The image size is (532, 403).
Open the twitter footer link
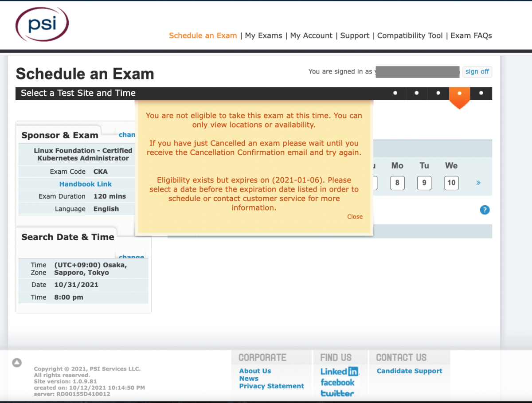pyautogui.click(x=337, y=393)
